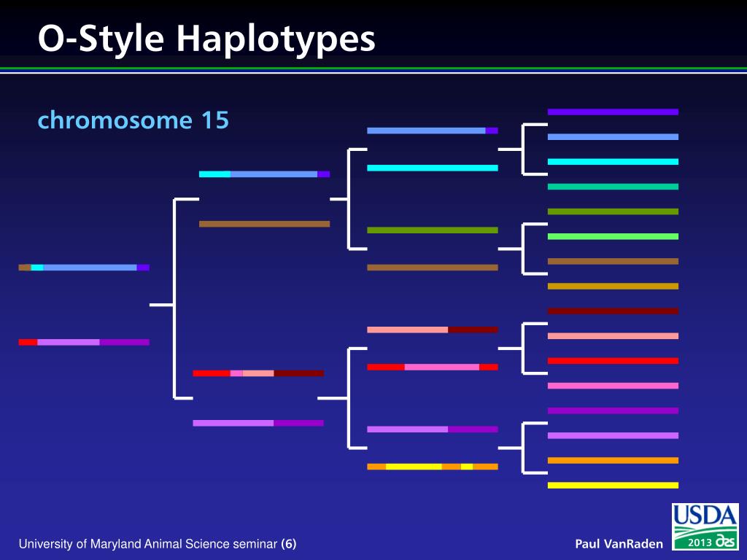Viewport: 747px width, 560px height.
Task: Click the brown-cyan-blue-violet founder haplotype bar
Action: click(84, 268)
